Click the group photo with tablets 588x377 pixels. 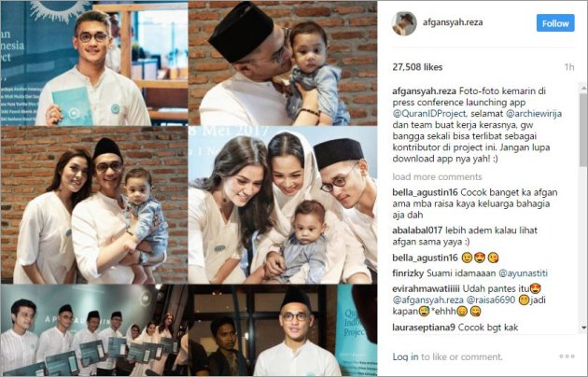[94, 330]
